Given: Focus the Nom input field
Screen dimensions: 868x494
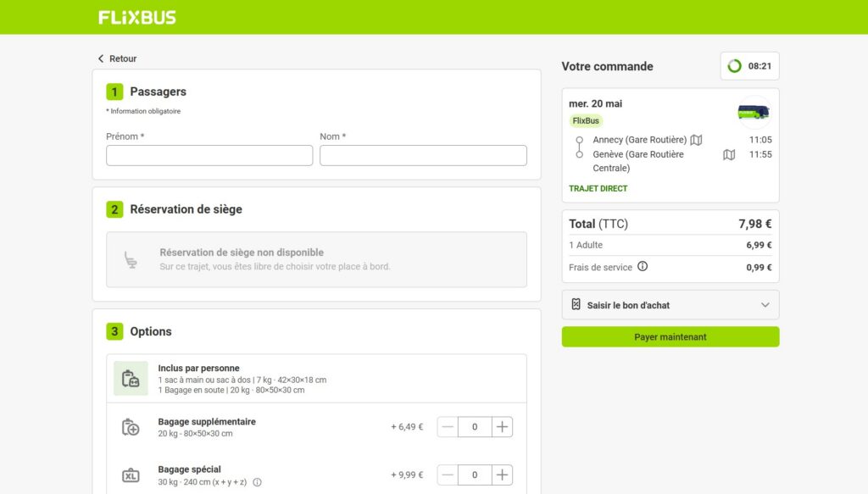Looking at the screenshot, I should (423, 155).
